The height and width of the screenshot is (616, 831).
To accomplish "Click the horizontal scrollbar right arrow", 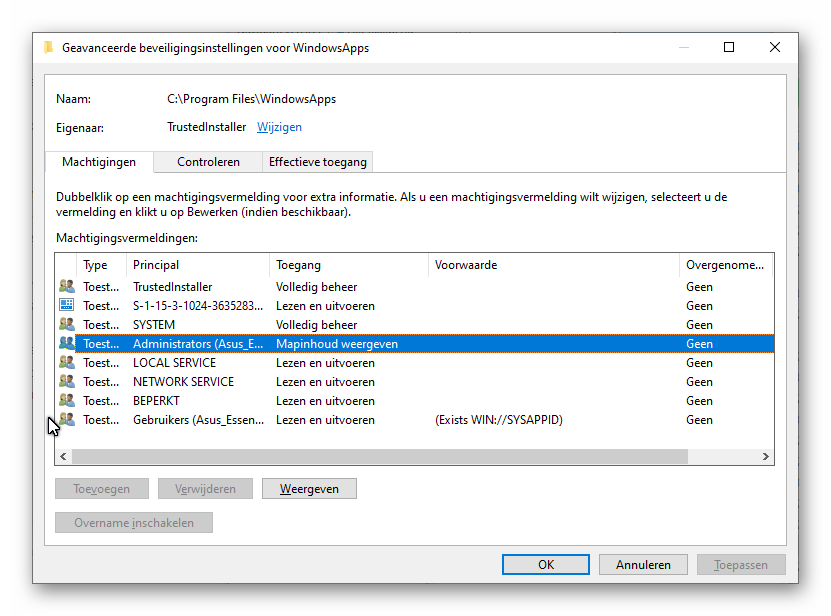I will 766,457.
